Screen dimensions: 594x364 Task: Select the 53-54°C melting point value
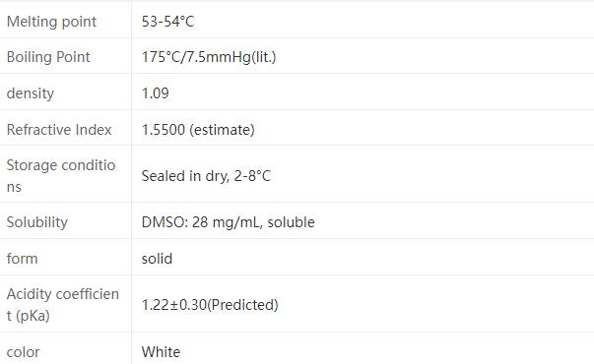(x=167, y=22)
